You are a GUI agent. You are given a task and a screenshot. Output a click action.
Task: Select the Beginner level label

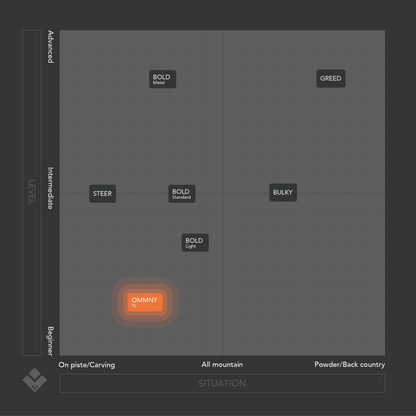point(50,341)
